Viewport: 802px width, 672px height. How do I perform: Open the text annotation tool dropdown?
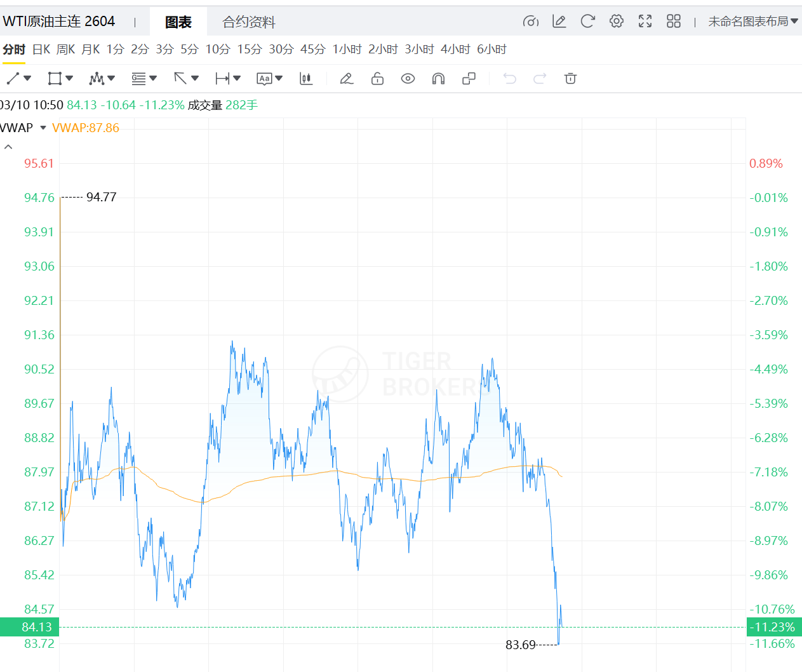[x=279, y=79]
